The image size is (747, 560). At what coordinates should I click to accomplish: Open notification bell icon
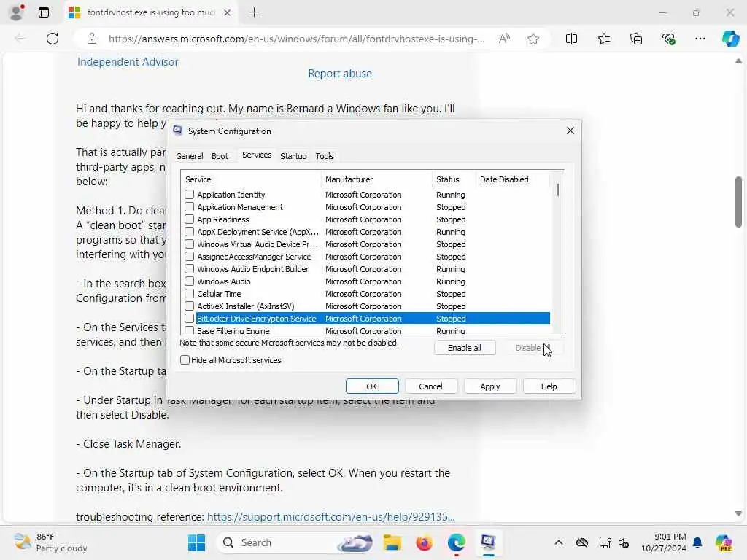pyautogui.click(x=697, y=542)
